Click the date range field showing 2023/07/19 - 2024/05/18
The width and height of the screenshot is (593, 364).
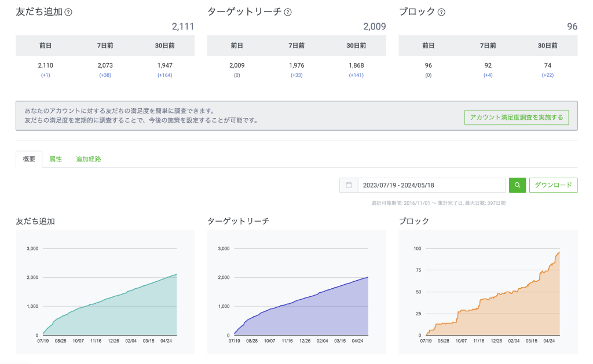click(x=431, y=185)
